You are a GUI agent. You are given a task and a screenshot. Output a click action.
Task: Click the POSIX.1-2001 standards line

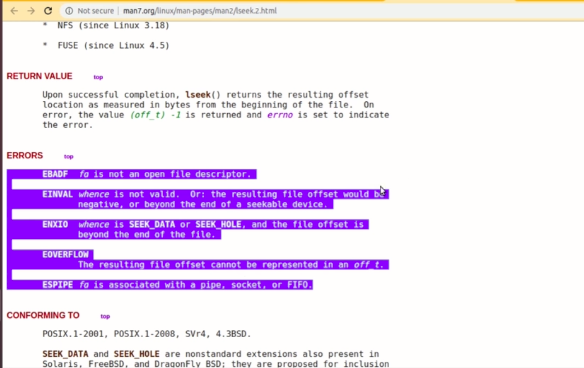click(146, 334)
